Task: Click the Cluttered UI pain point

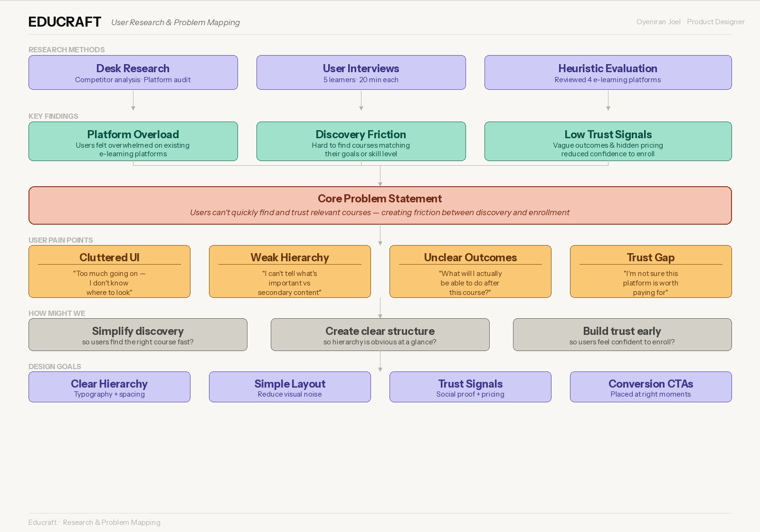Action: [109, 272]
